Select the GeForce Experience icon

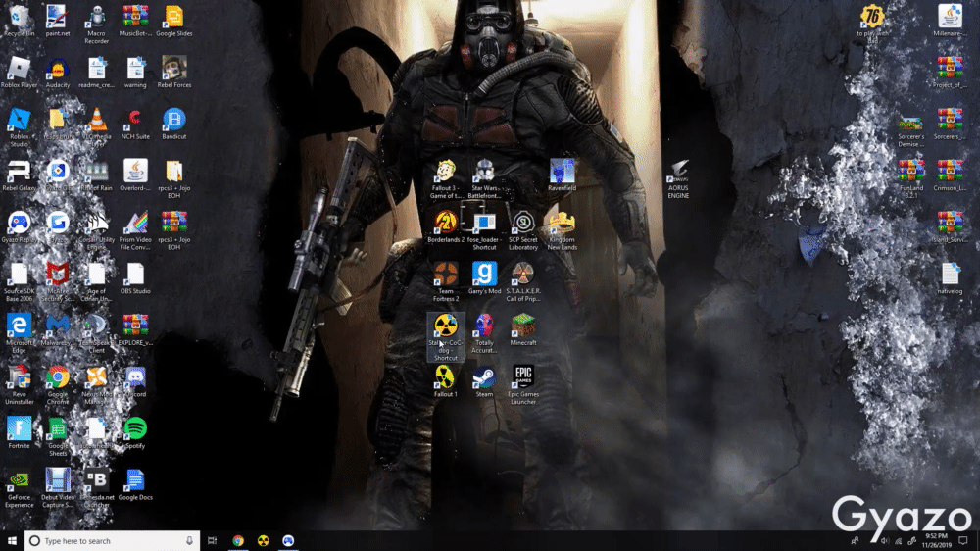pyautogui.click(x=19, y=488)
